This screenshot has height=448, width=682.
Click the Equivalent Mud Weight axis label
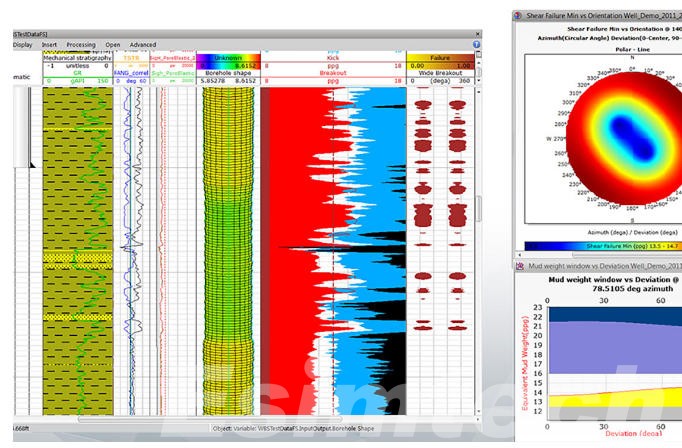click(525, 363)
